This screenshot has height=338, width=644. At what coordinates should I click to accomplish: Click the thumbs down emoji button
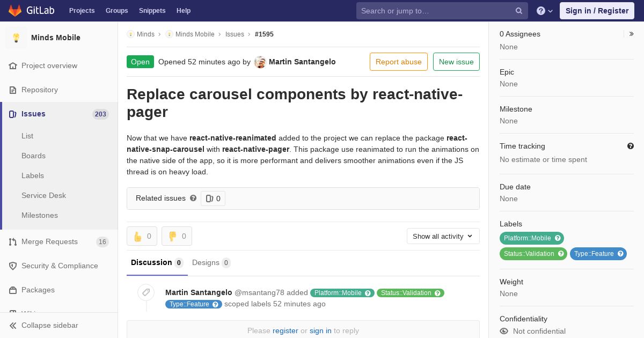(x=177, y=236)
